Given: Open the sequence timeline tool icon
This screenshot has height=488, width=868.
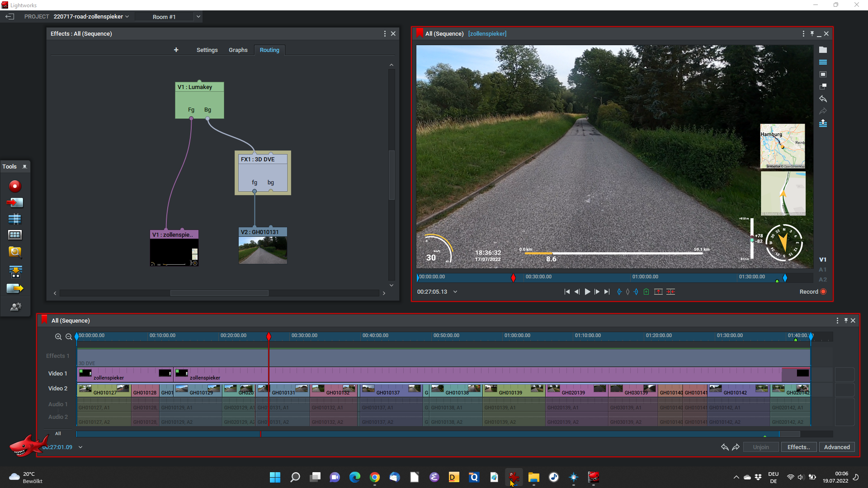Looking at the screenshot, I should tap(15, 219).
